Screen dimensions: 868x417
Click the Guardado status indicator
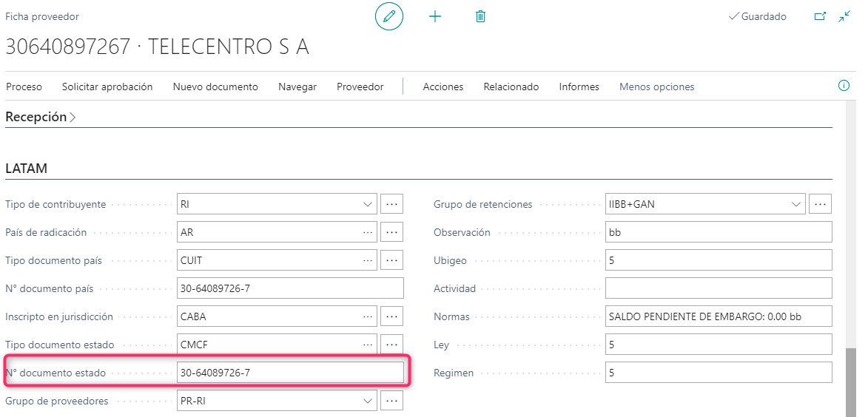(757, 16)
